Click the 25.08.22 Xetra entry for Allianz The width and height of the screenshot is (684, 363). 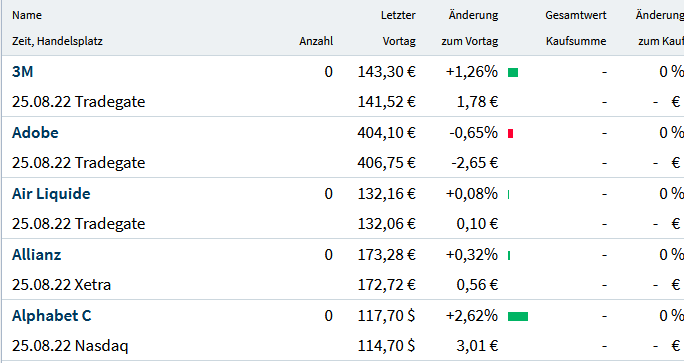point(62,285)
